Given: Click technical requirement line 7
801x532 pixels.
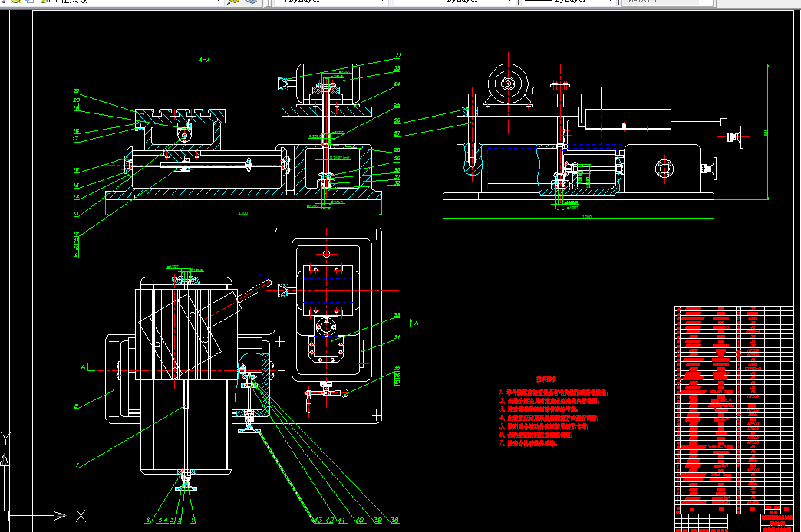Looking at the screenshot, I should click(529, 443).
